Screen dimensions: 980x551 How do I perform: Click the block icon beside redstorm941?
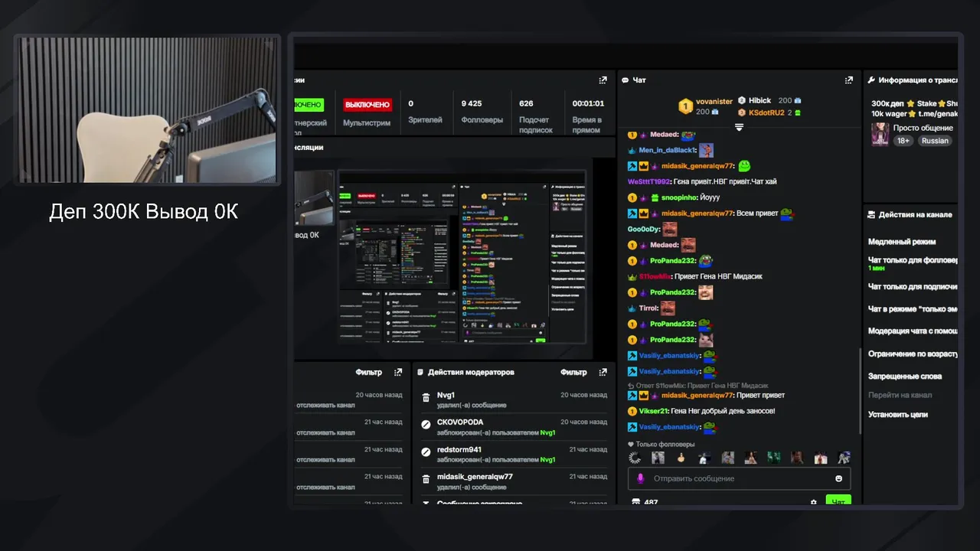pyautogui.click(x=426, y=452)
